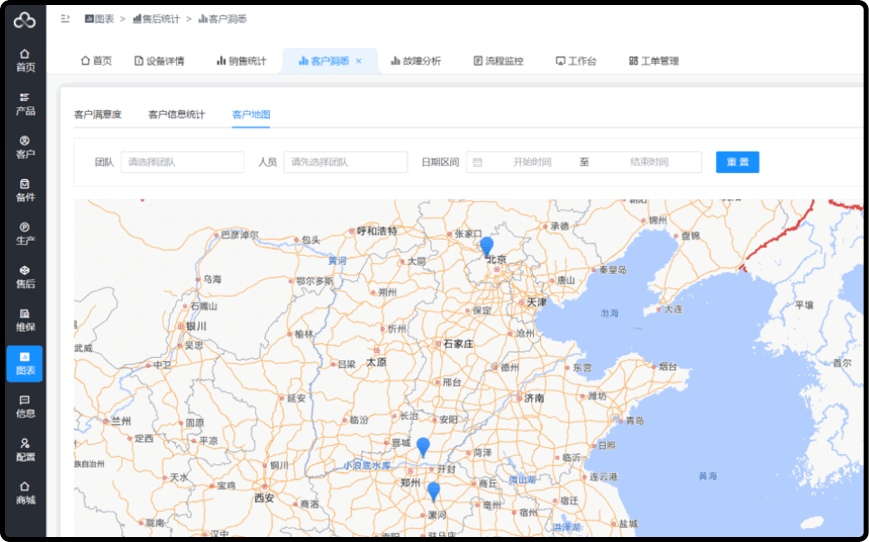Open 配置 configuration sidebar item

[x=25, y=449]
